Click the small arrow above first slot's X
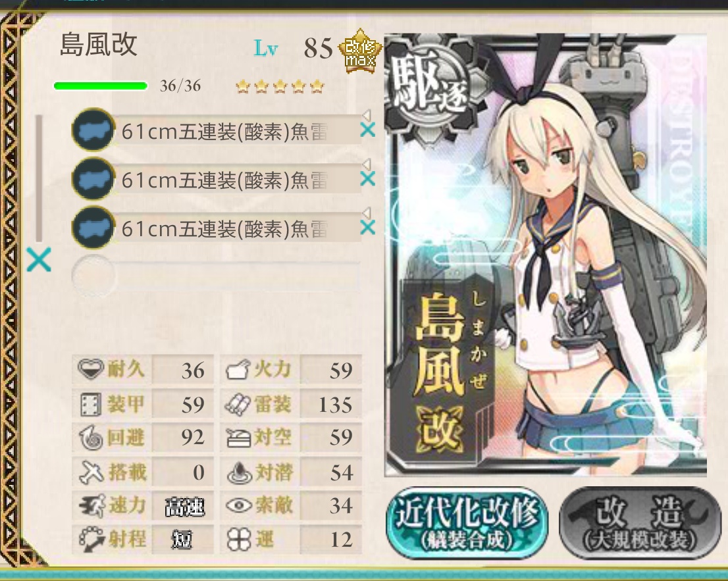 click(367, 114)
